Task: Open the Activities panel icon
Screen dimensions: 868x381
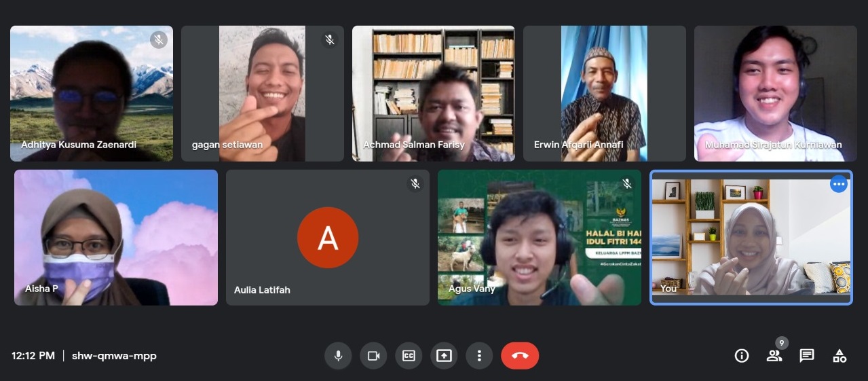Action: pos(839,356)
